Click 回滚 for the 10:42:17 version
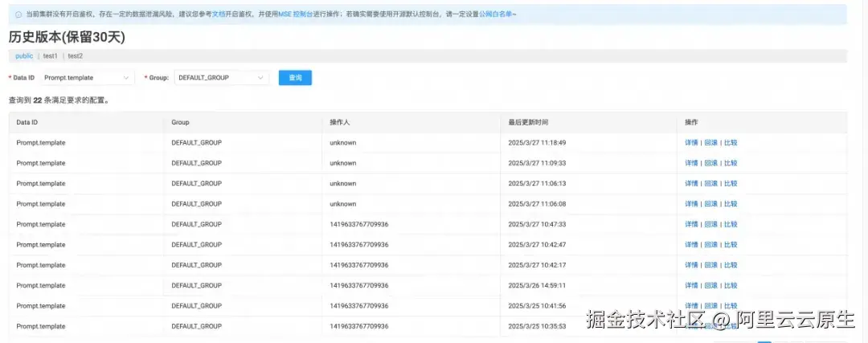This screenshot has width=868, height=343. (x=710, y=265)
